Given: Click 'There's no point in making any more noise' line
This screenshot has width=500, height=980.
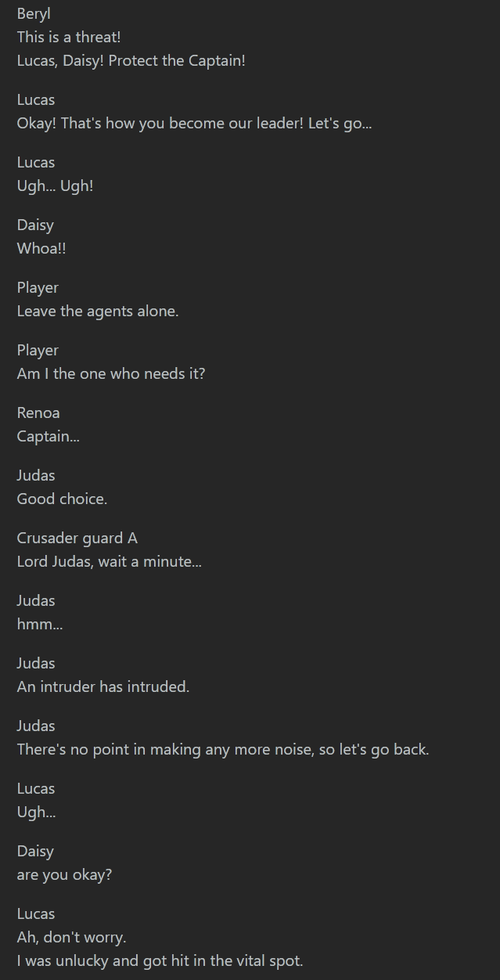Looking at the screenshot, I should pos(223,749).
